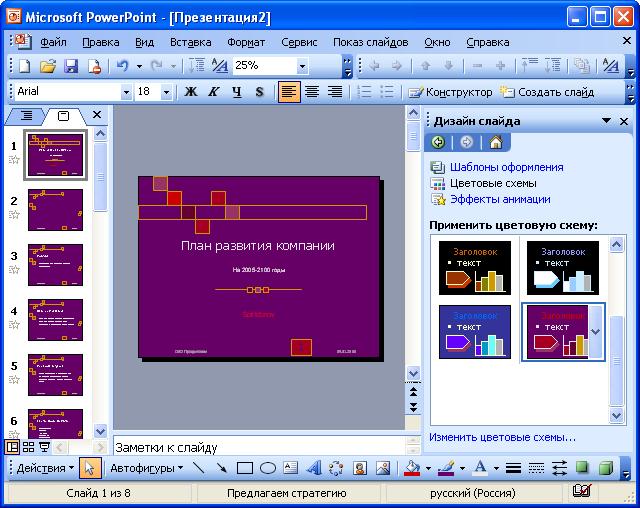Select the Line drawing tool
The image size is (640, 508).
point(199,468)
